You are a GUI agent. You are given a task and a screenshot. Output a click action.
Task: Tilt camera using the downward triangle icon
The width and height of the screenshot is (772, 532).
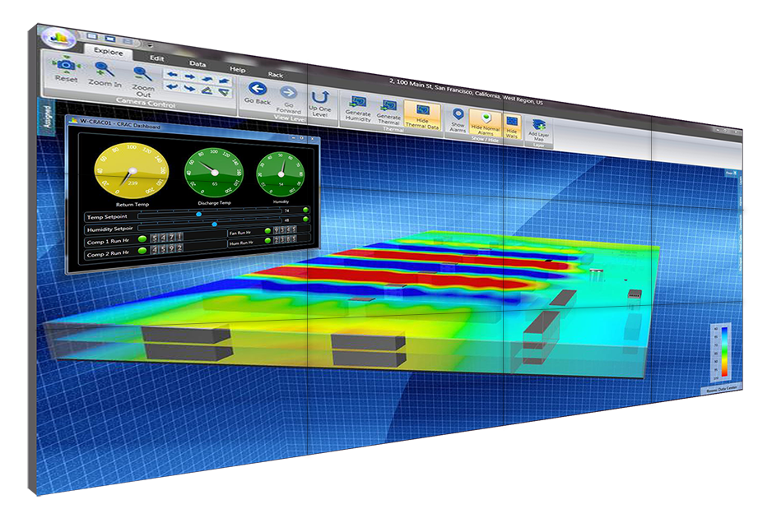coord(225,92)
